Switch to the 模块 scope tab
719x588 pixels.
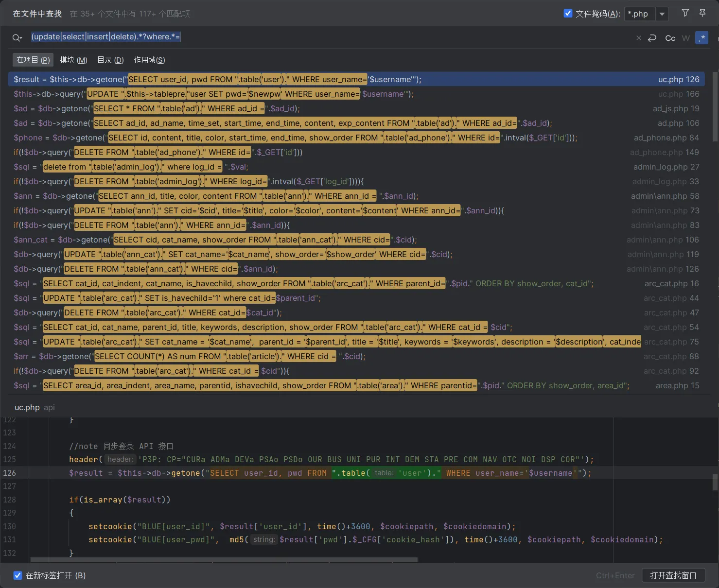tap(73, 60)
